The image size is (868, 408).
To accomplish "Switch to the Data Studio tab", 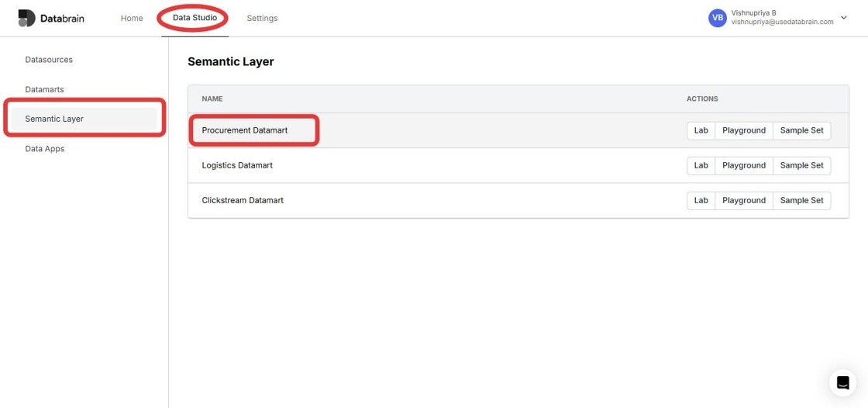I will [x=195, y=18].
